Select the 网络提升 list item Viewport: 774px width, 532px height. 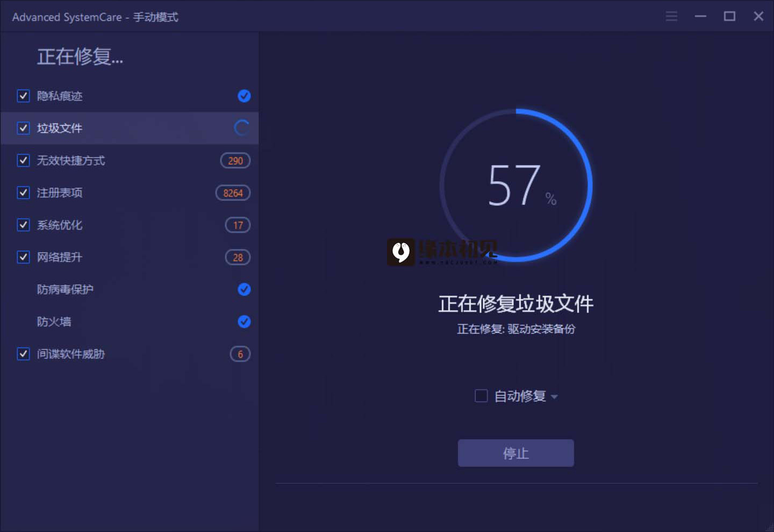point(130,257)
